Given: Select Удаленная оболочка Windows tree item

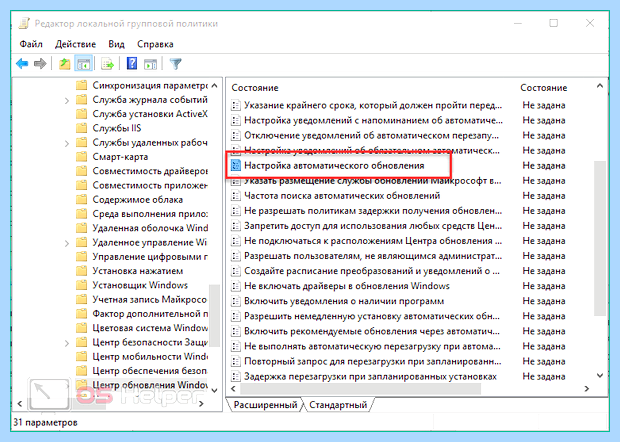Looking at the screenshot, I should [150, 228].
